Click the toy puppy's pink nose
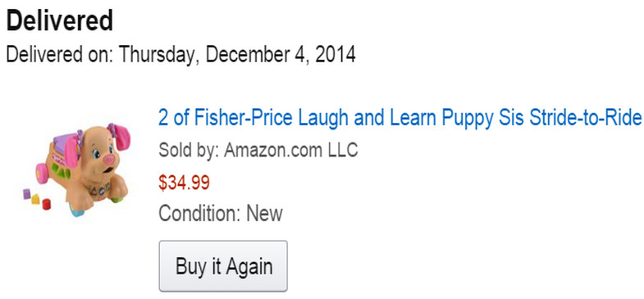Image resolution: width=644 pixels, height=299 pixels. (109, 158)
